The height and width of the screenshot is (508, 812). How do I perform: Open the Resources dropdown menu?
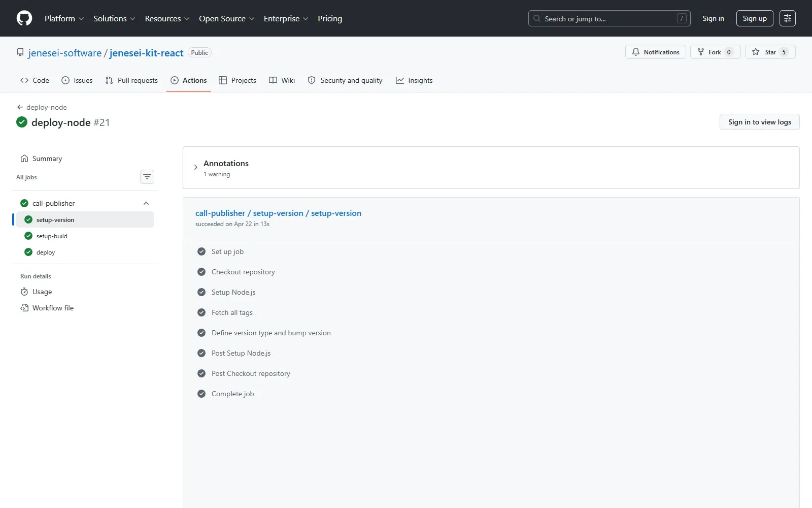pyautogui.click(x=167, y=18)
